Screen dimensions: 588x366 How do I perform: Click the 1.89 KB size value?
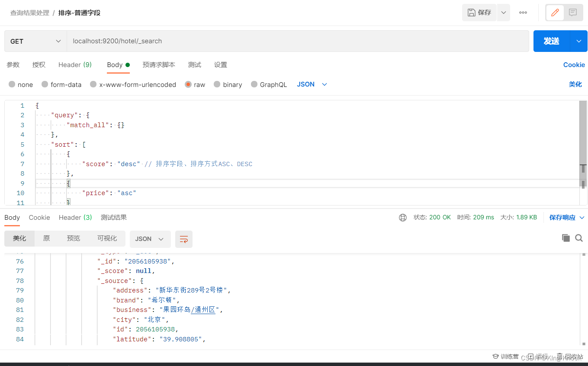[x=527, y=217]
